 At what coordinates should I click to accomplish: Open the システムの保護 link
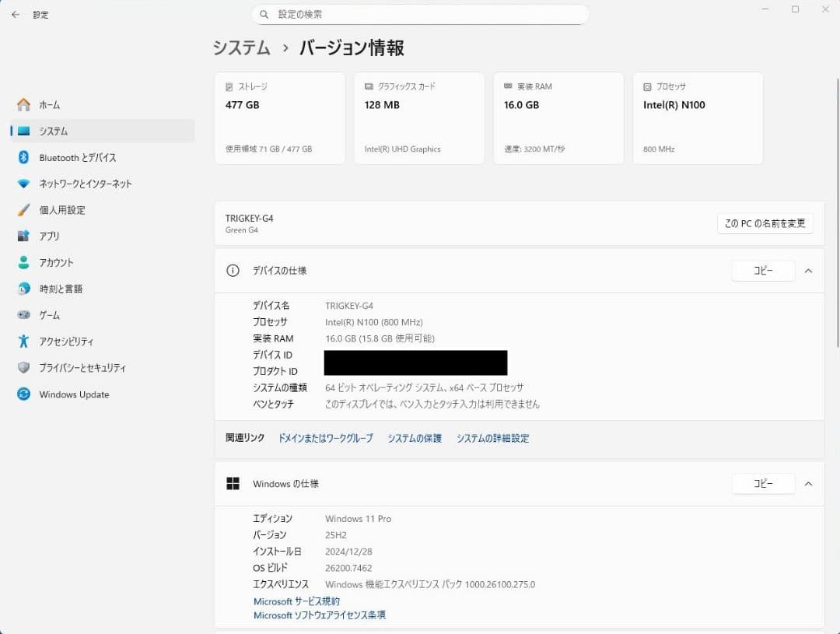414,438
